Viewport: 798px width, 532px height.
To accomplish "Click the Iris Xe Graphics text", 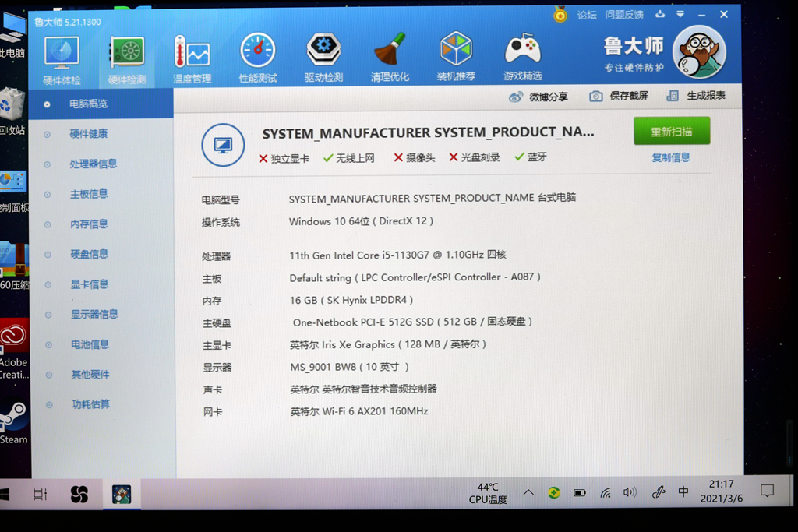I will coord(388,344).
